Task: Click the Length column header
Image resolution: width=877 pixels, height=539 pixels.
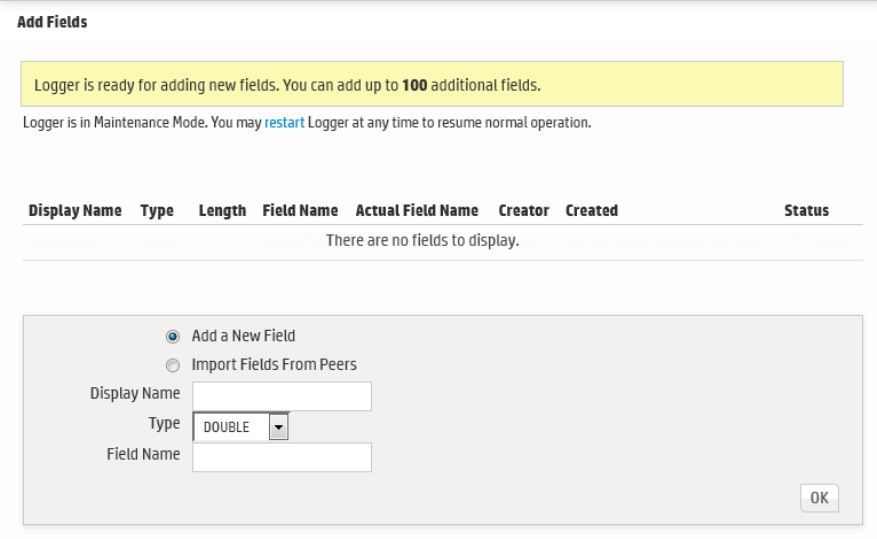Action: 222,211
